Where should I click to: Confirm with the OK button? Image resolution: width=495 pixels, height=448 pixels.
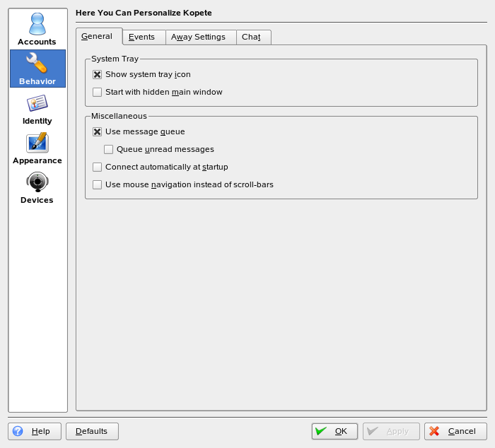tap(334, 431)
